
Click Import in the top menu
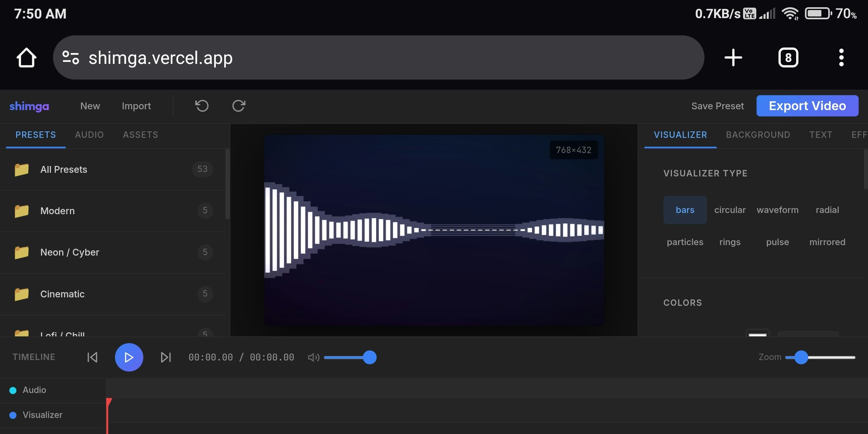click(136, 106)
